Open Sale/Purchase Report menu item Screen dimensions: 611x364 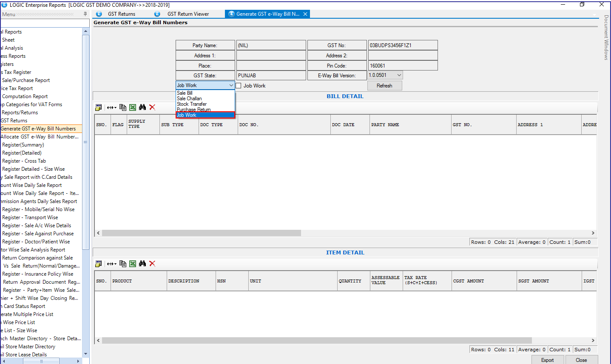[26, 80]
